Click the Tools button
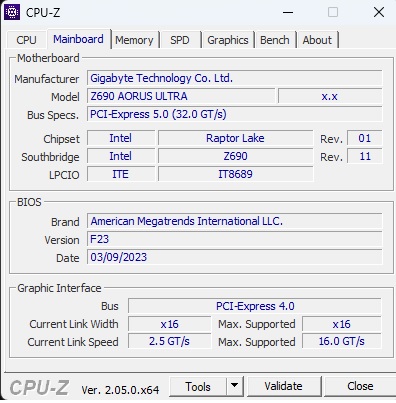This screenshot has height=403, width=396. click(x=198, y=387)
